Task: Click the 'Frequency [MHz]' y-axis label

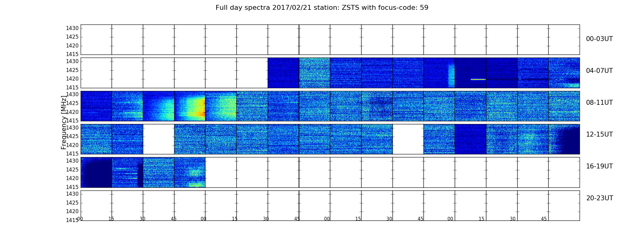Action: click(x=64, y=123)
